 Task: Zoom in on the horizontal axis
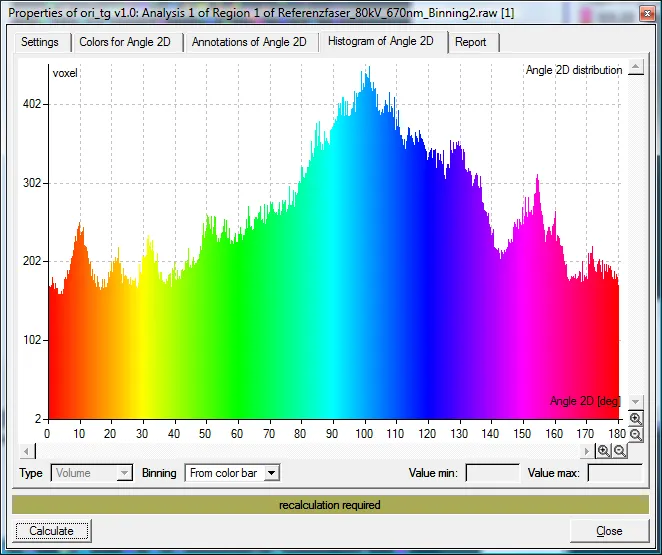click(x=604, y=451)
